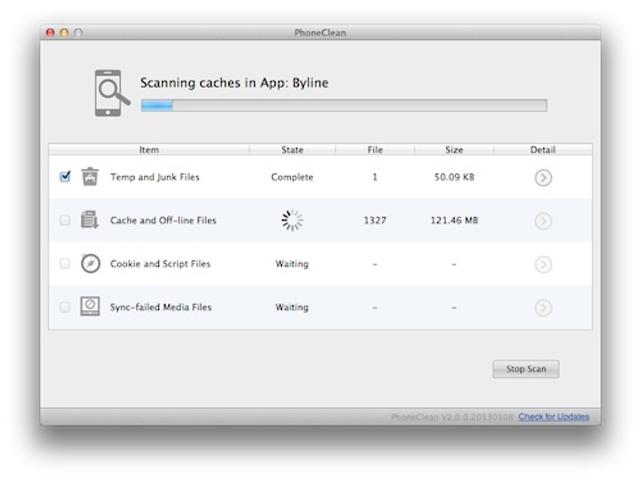
Task: Click the scanning progress bar
Action: 343,106
